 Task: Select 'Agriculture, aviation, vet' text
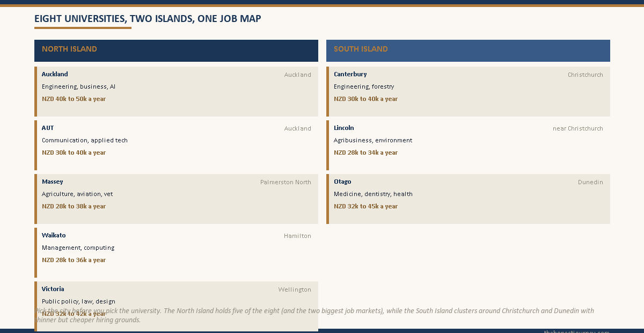[77, 194]
